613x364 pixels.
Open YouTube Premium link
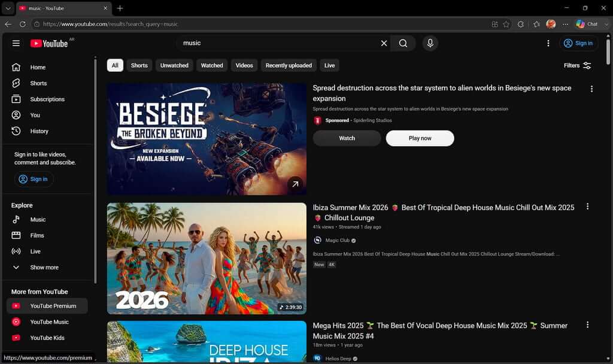tap(47, 306)
